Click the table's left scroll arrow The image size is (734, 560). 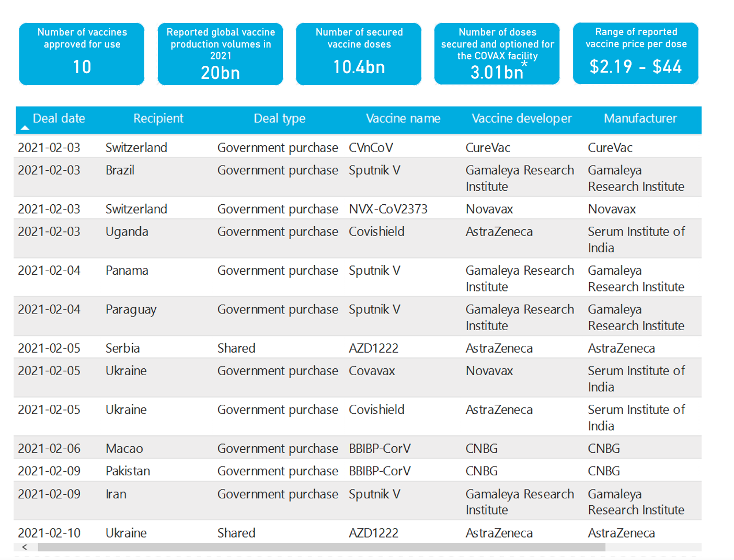coord(25,547)
